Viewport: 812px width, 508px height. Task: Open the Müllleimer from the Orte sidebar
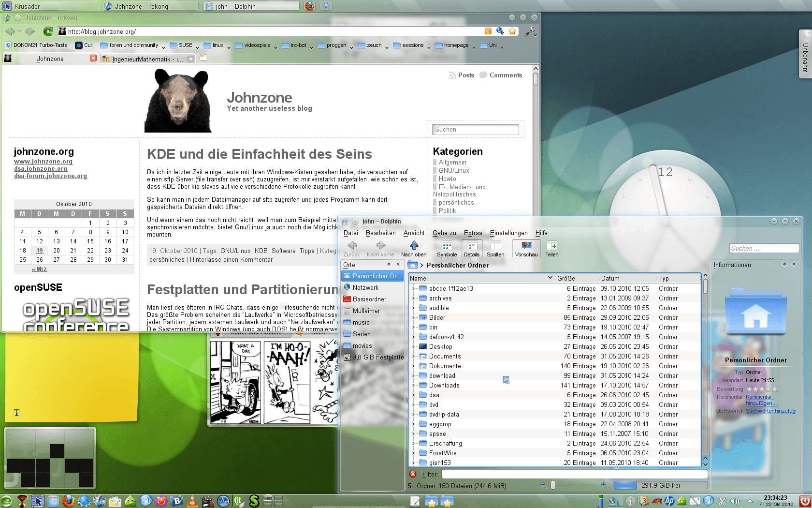coord(366,311)
